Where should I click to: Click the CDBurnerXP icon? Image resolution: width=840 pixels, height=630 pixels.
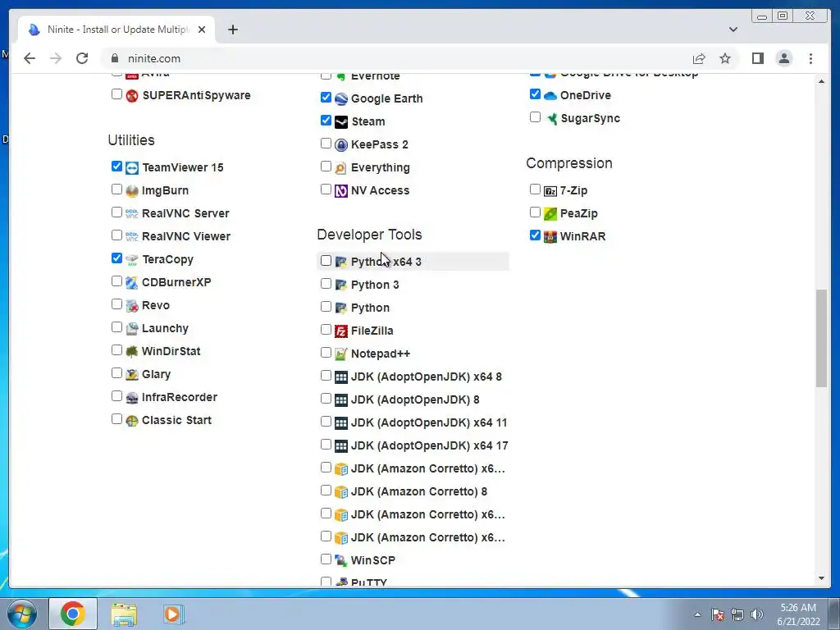coord(132,283)
